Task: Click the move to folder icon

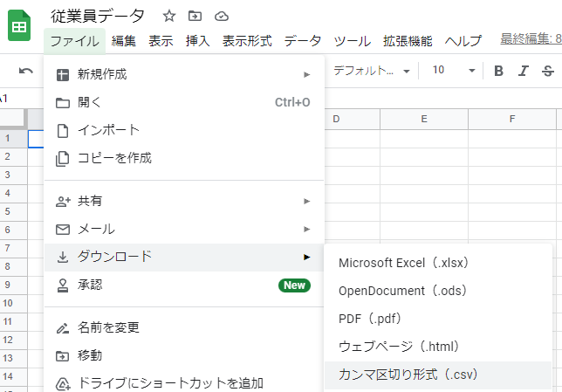Action: 195,16
